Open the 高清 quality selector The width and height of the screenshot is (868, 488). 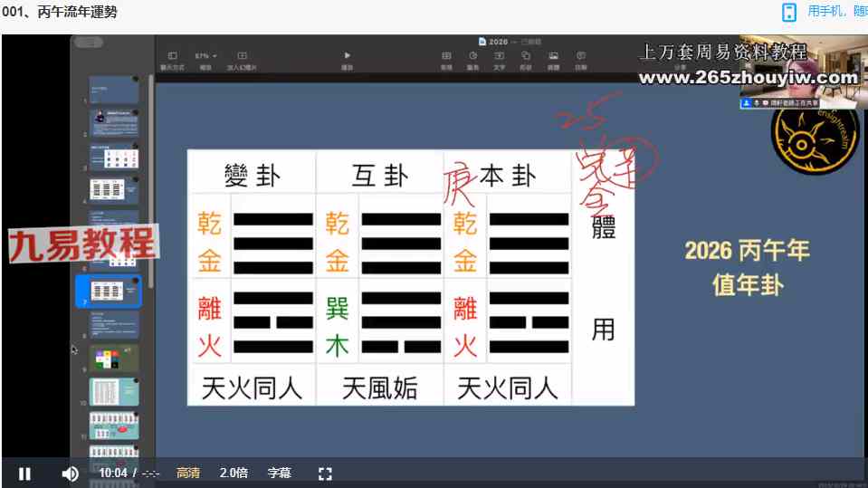point(188,473)
